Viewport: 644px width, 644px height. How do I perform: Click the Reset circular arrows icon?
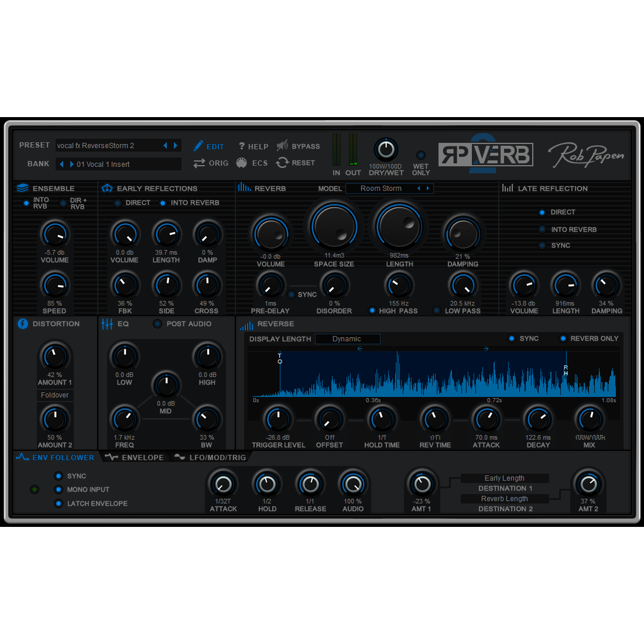tap(282, 163)
